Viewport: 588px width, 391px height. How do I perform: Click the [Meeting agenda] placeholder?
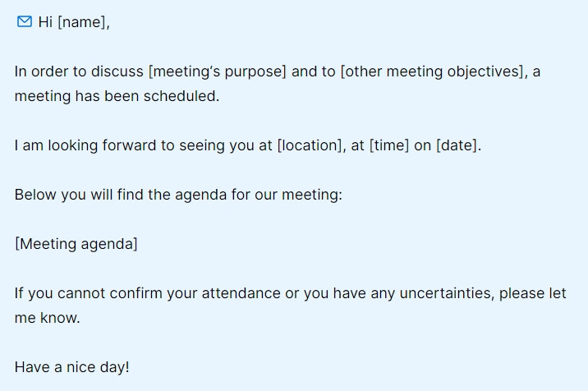click(76, 244)
